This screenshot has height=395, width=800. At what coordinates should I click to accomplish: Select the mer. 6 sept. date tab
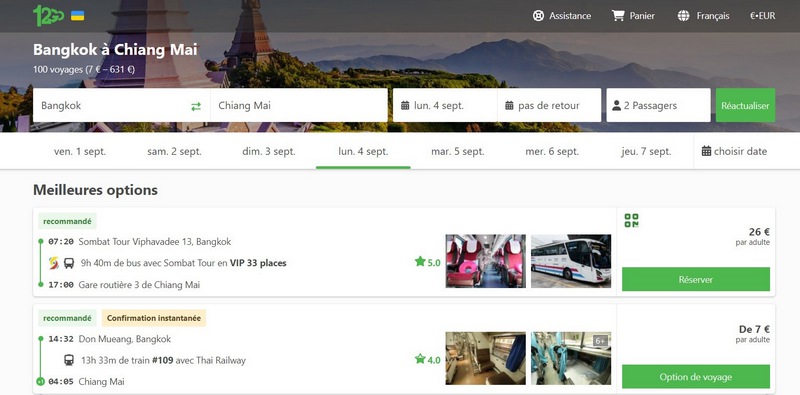(552, 152)
